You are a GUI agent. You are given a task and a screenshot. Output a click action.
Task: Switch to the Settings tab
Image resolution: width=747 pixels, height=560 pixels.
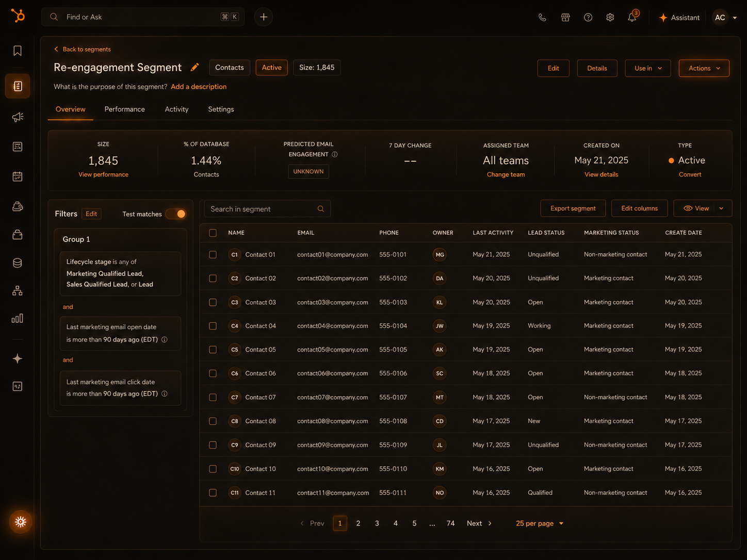[x=221, y=109]
